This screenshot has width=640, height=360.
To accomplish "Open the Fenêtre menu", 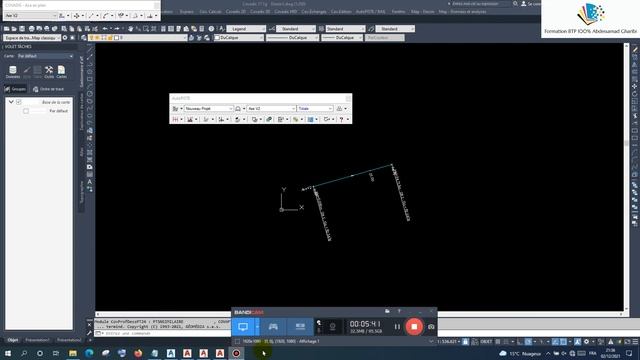I will coord(398,12).
